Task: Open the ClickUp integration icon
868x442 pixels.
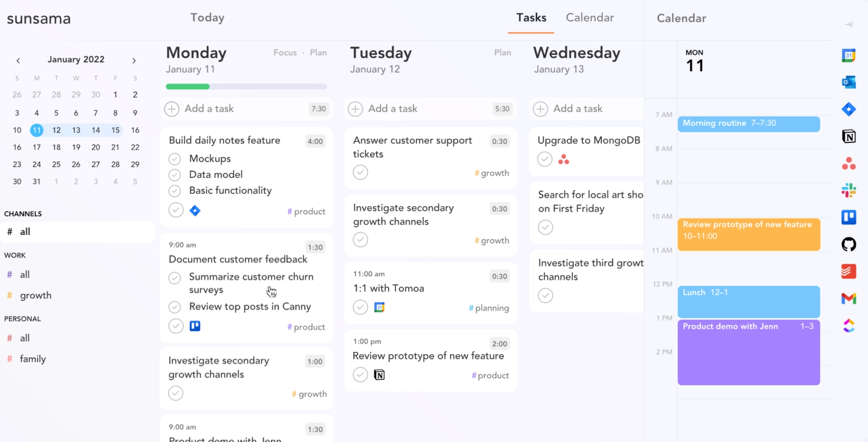Action: (x=848, y=325)
